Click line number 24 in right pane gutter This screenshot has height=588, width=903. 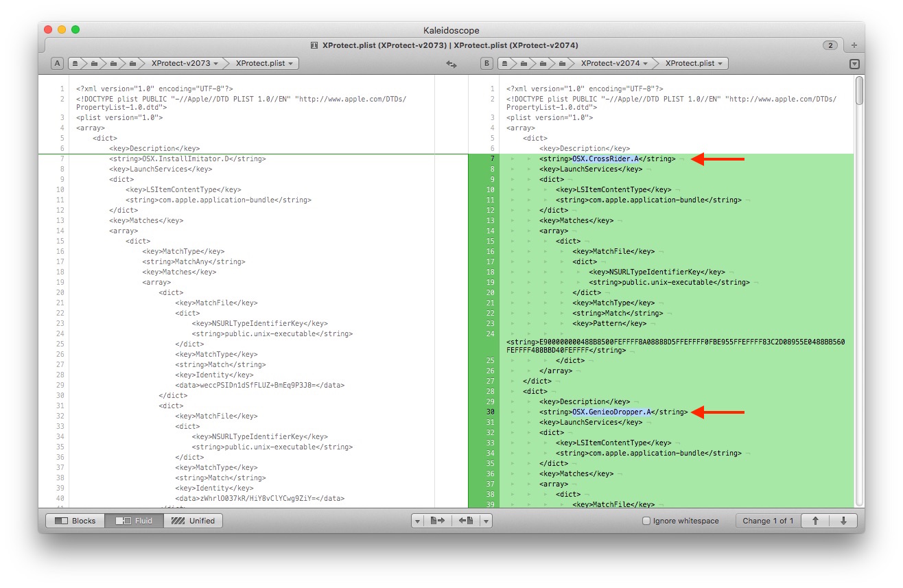click(490, 333)
